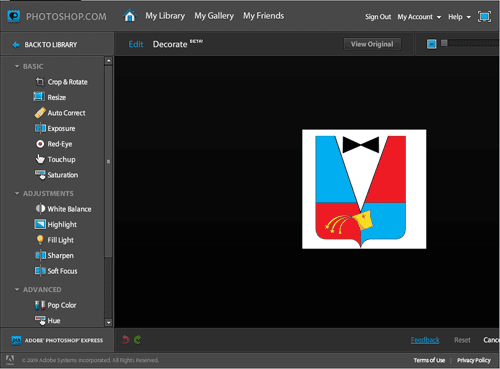This screenshot has height=369, width=500.
Task: Select the Hue tool icon
Action: [x=40, y=320]
